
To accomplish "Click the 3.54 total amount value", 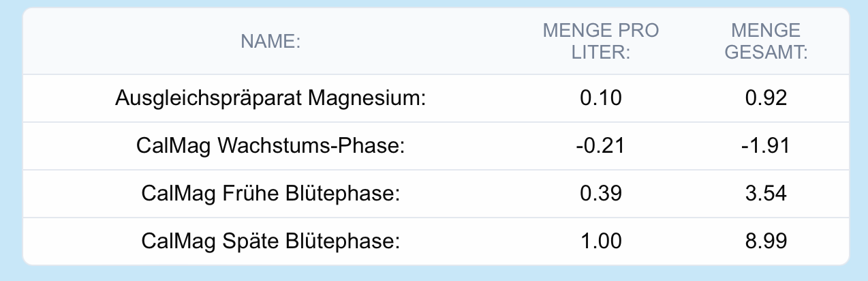I will pos(766,194).
